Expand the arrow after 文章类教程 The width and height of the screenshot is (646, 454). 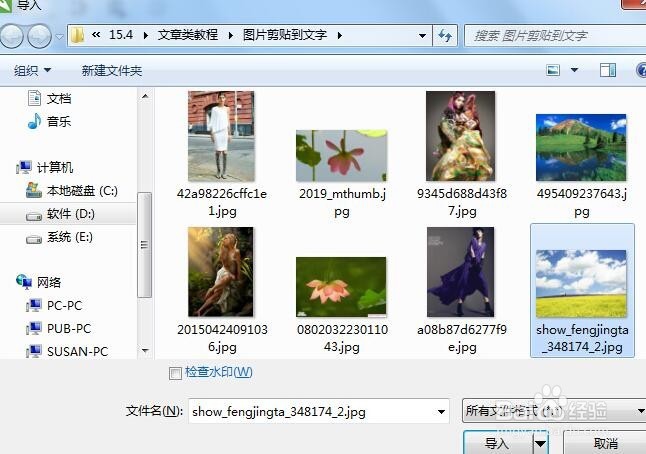[231, 35]
